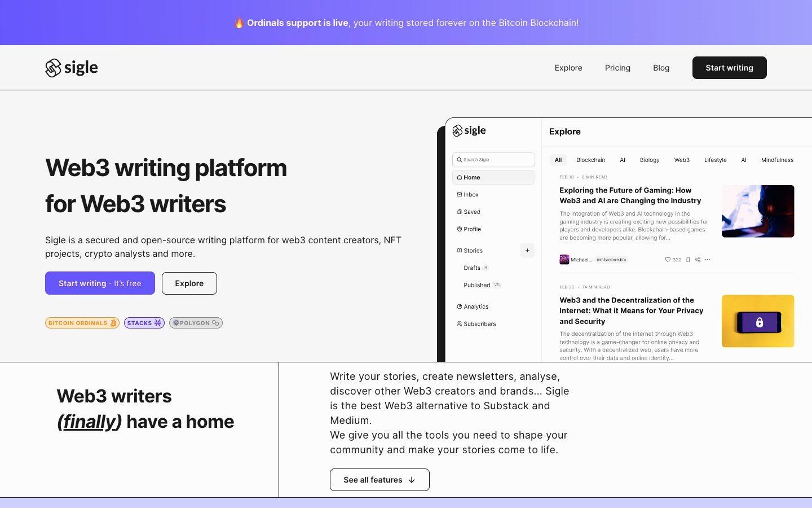The image size is (812, 508).
Task: Select the Lifestyle category tab
Action: point(716,160)
